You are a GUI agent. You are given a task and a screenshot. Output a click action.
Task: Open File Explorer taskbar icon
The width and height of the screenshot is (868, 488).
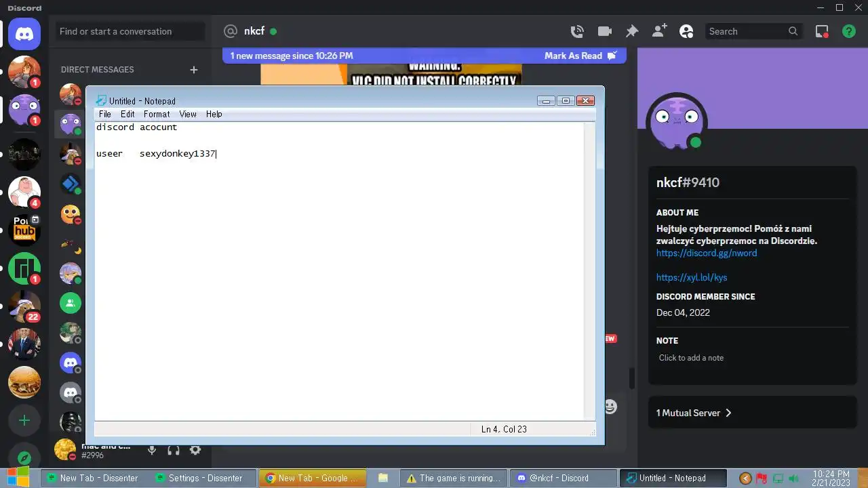pos(382,478)
